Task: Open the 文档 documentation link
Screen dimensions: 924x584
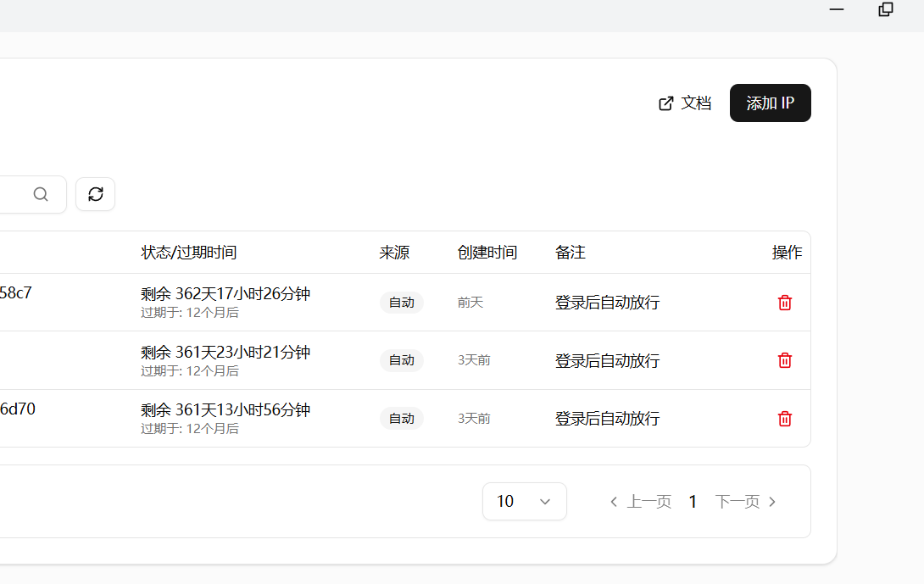Action: [x=685, y=103]
